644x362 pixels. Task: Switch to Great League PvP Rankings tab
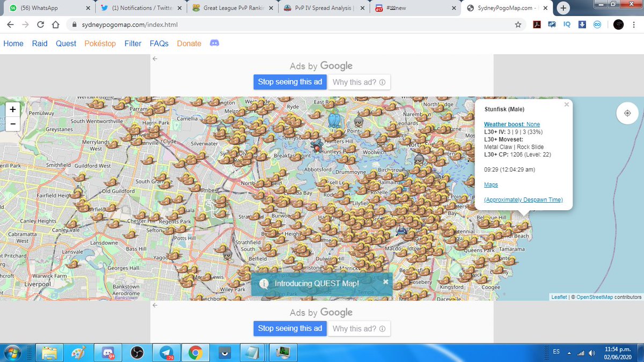coord(232,9)
